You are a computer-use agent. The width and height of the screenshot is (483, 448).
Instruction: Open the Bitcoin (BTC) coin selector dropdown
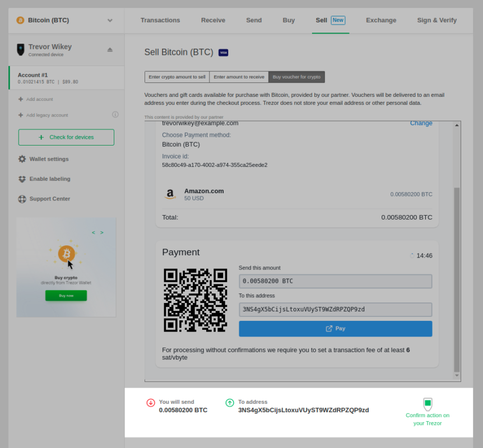66,20
